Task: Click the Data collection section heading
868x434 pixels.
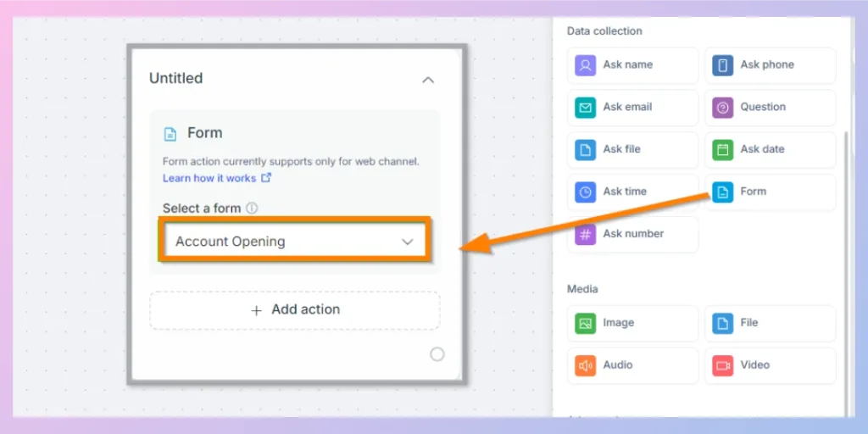Action: [604, 31]
